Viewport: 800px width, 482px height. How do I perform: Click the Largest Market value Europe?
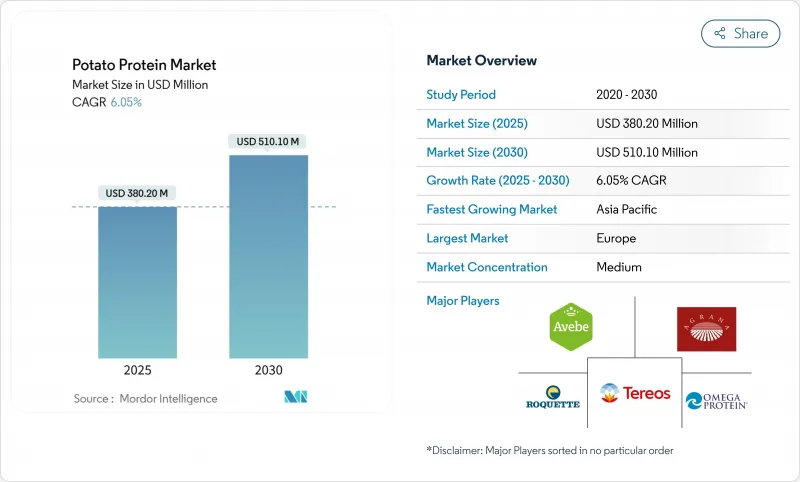[x=616, y=239]
